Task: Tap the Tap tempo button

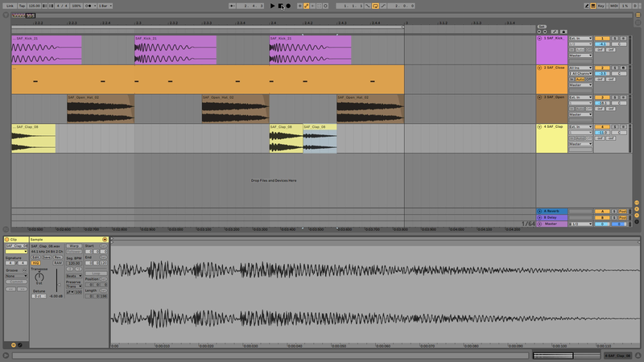Action: (22, 6)
